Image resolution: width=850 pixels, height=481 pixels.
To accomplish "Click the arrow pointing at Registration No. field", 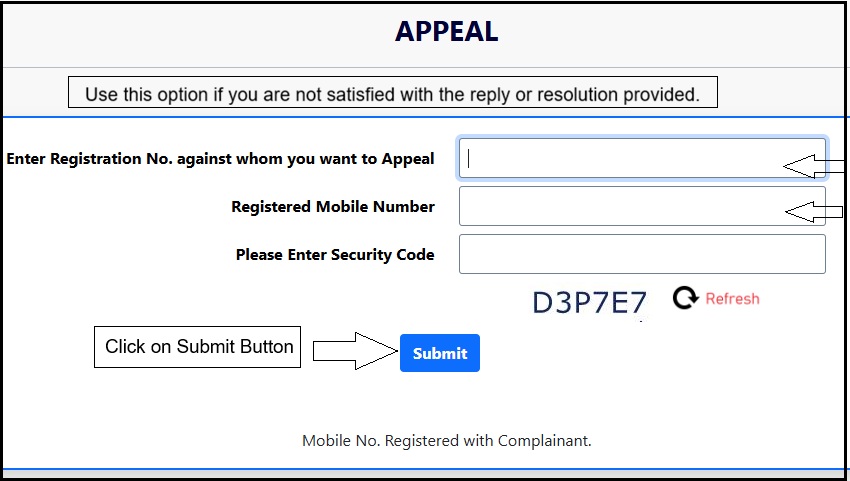I will (814, 166).
